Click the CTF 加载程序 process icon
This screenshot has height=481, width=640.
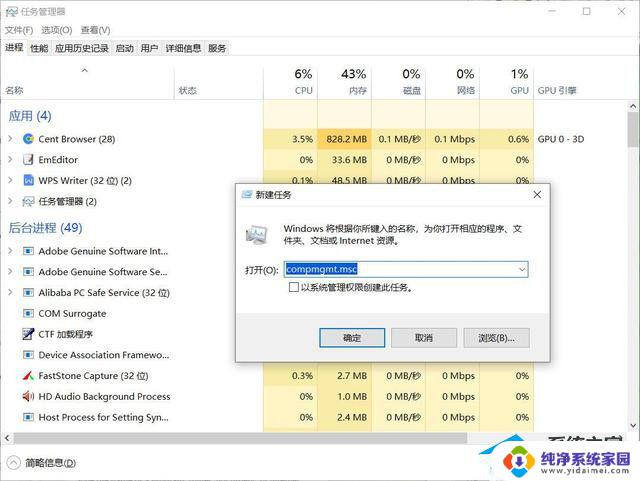[28, 334]
